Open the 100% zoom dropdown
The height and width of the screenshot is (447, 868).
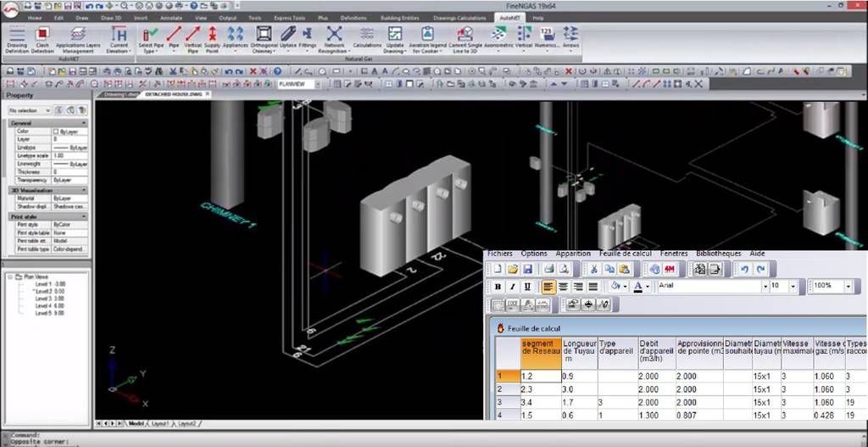pos(848,287)
